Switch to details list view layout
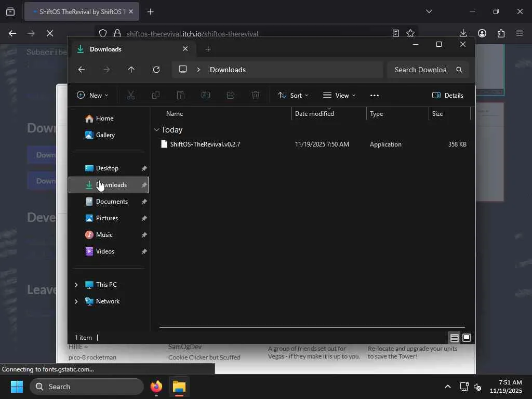Image resolution: width=532 pixels, height=399 pixels. (x=454, y=338)
